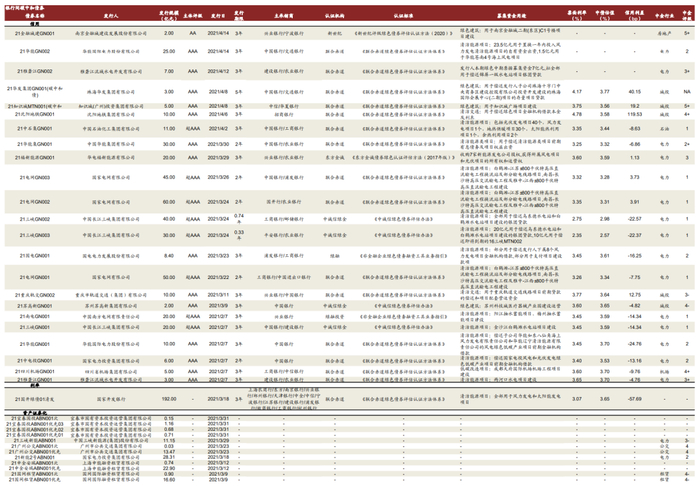Click the issue date 2021/3/22
This screenshot has width=700, height=486.
pos(218,277)
